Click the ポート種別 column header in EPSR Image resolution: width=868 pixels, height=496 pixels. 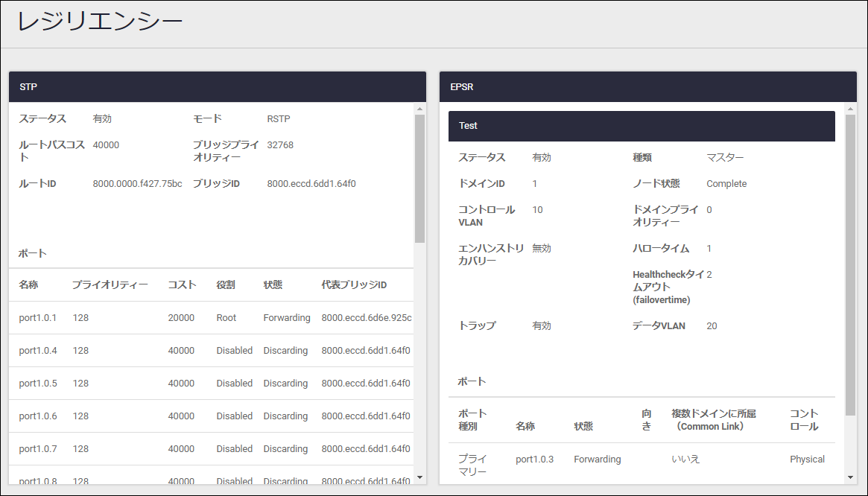click(x=472, y=420)
